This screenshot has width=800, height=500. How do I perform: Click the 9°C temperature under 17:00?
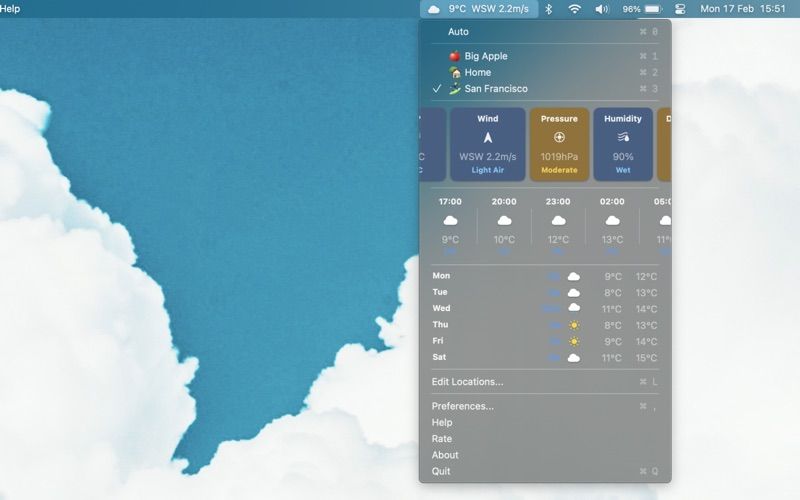(450, 240)
